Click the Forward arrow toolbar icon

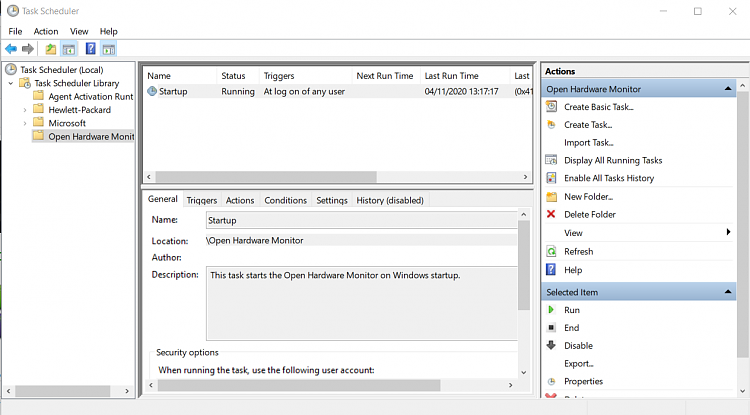coord(28,49)
